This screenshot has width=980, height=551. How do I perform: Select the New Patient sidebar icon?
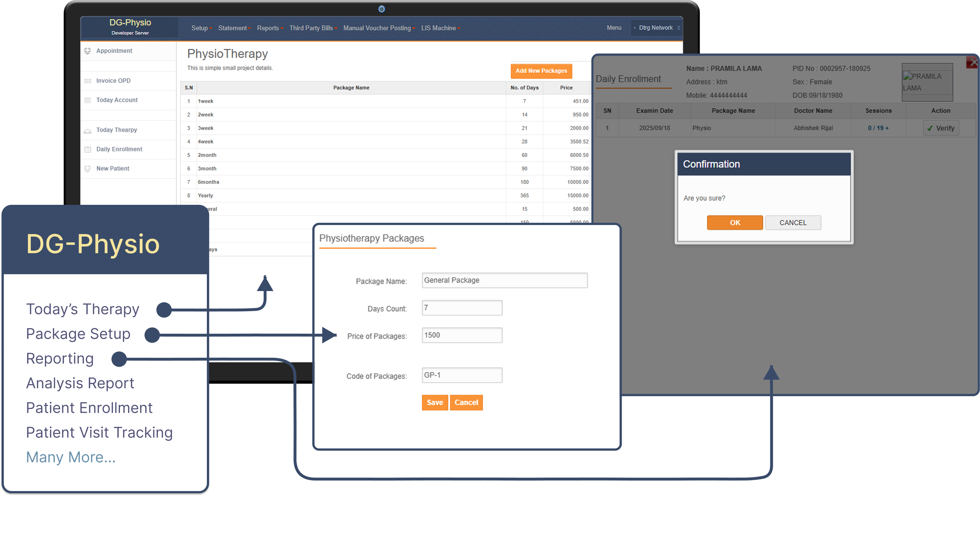(x=87, y=169)
